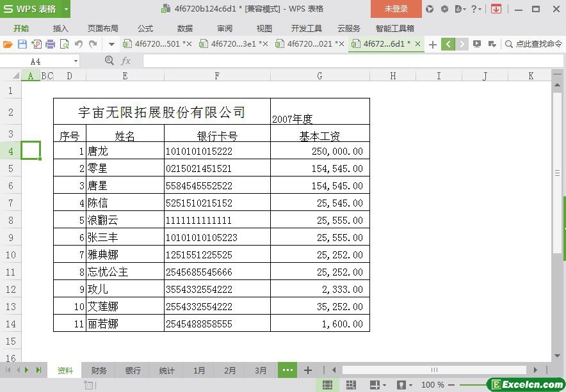Select cell containing 唐龙
This screenshot has height=392, width=566.
[125, 152]
